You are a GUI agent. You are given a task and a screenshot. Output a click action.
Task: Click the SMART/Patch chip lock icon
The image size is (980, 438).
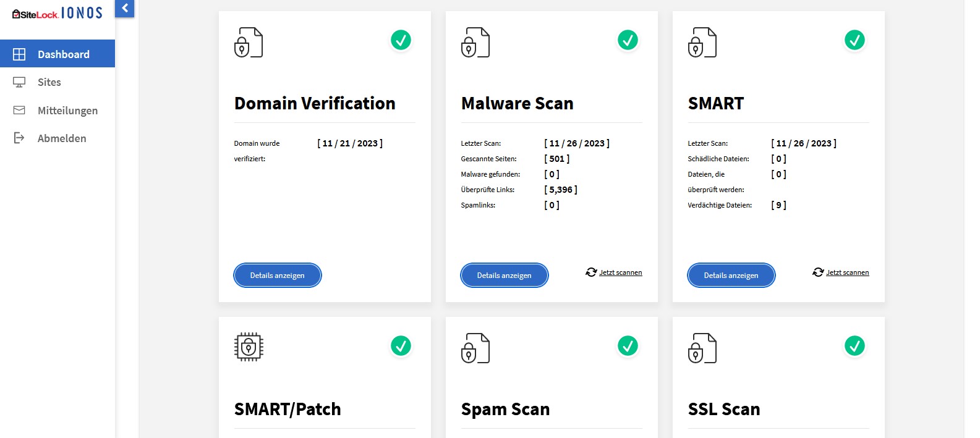click(249, 347)
